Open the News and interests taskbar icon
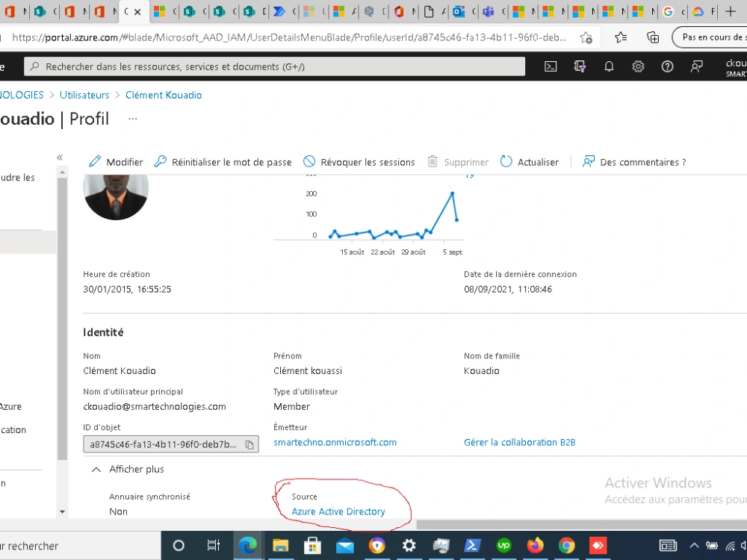Image resolution: width=747 pixels, height=560 pixels. (668, 545)
